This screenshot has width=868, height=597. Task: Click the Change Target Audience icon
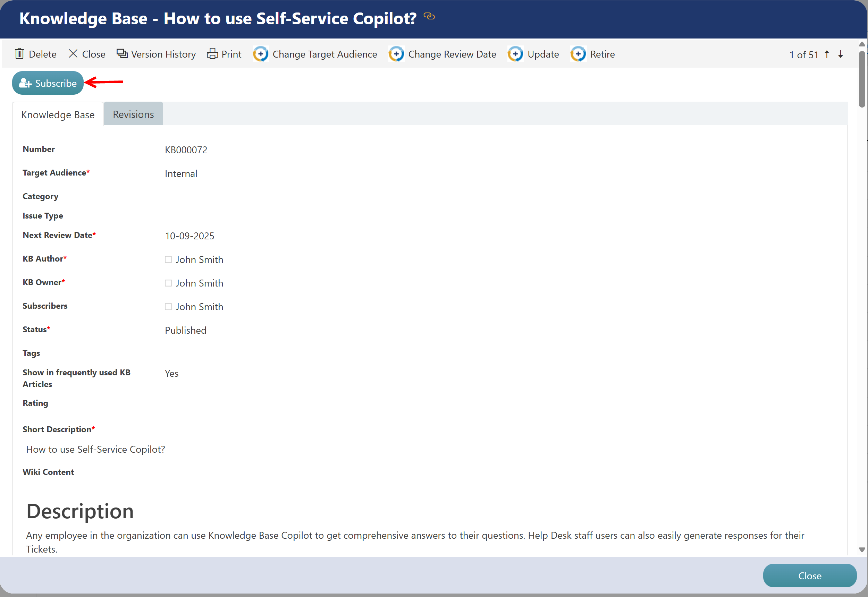(x=261, y=54)
